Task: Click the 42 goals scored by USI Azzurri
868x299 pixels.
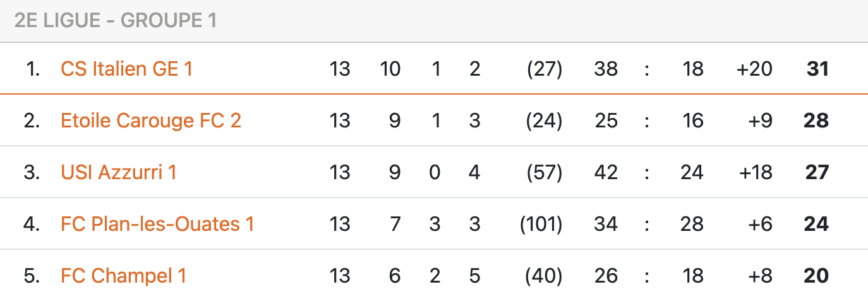Action: tap(606, 172)
